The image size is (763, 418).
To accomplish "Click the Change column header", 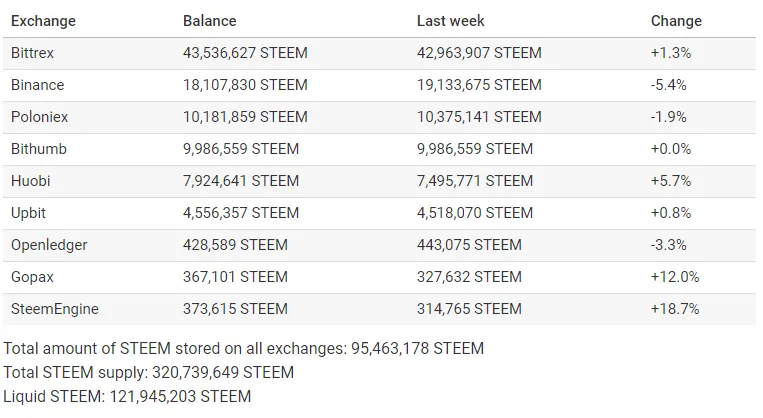I will tap(676, 21).
